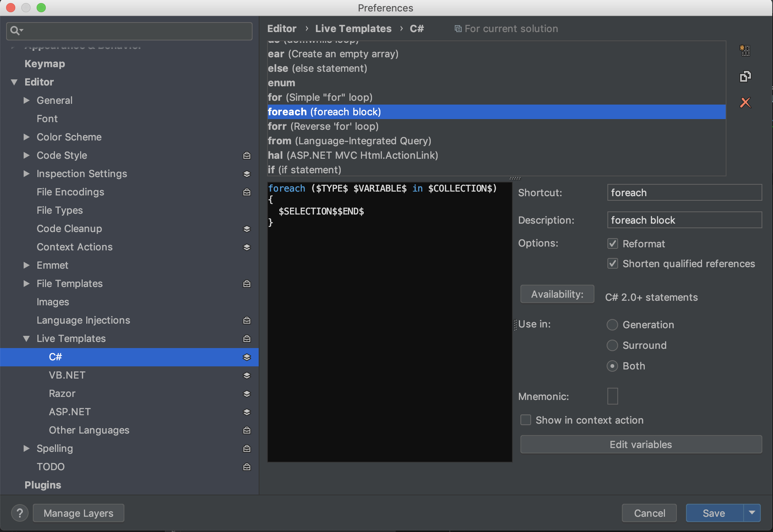Open the Save button dropdown arrow

point(752,513)
